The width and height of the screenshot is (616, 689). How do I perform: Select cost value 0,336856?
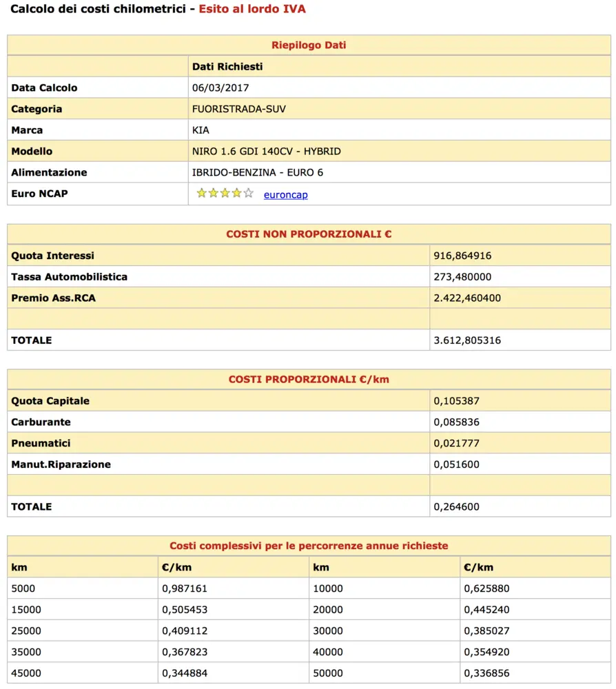[487, 672]
